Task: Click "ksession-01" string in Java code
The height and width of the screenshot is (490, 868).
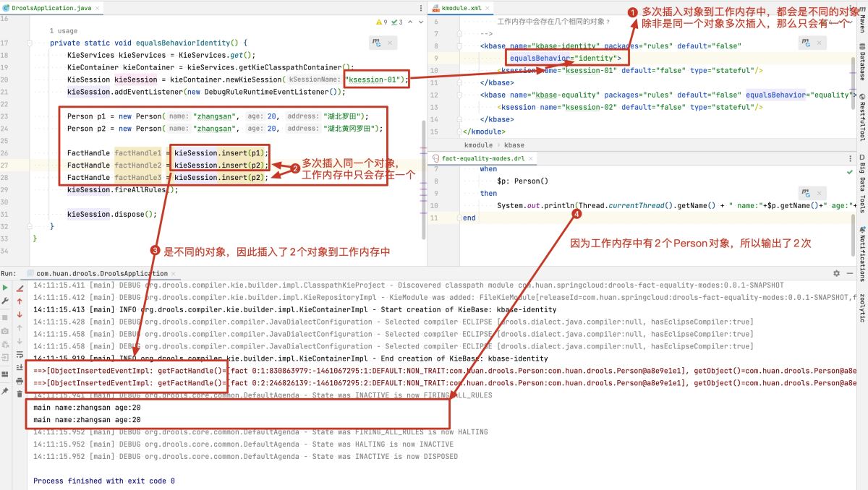Action: (375, 79)
